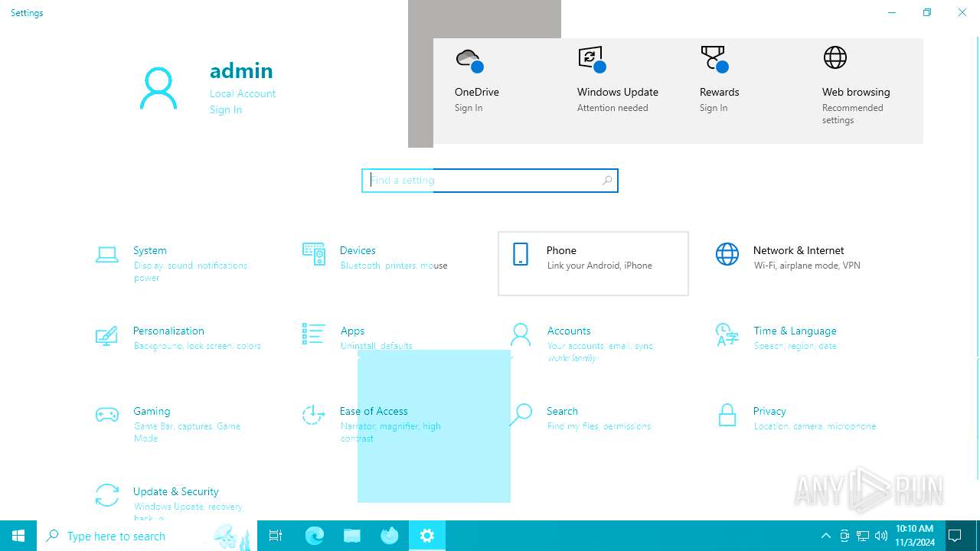980x551 pixels.
Task: Open the network tray icon
Action: coord(863,536)
